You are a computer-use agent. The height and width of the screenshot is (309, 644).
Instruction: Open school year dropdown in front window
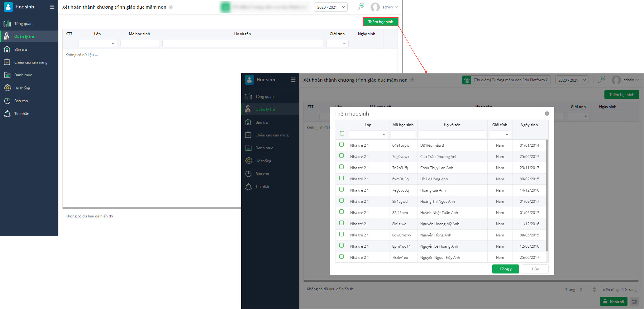coord(572,80)
